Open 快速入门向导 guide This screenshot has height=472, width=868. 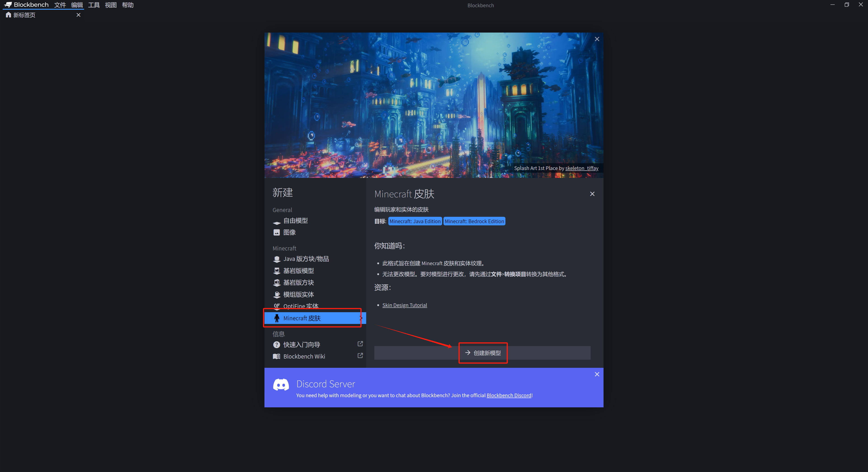tap(315, 345)
